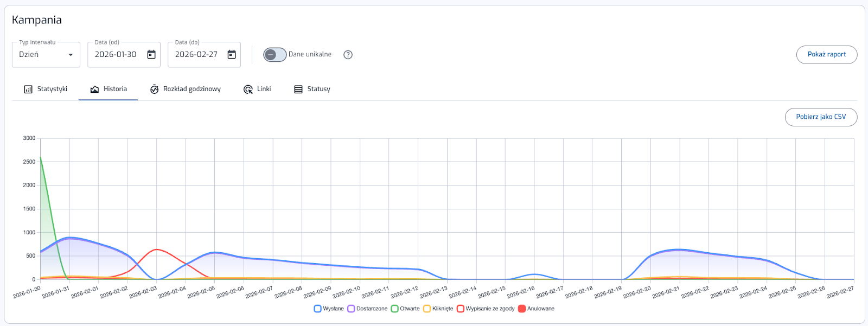Viewport: 868px width, 326px height.
Task: Toggle the Dane unikalne switch
Action: pyautogui.click(x=275, y=55)
